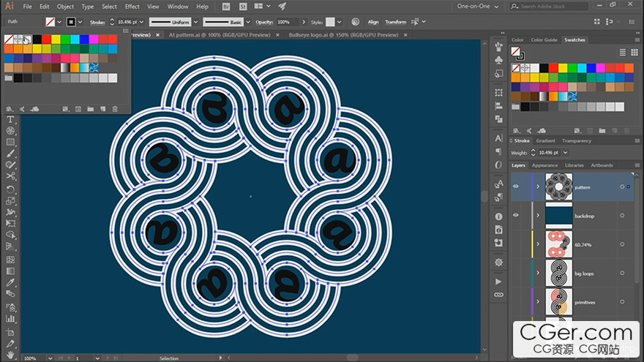Select the Hand tool
Image resolution: width=644 pixels, height=362 pixels.
point(11,355)
